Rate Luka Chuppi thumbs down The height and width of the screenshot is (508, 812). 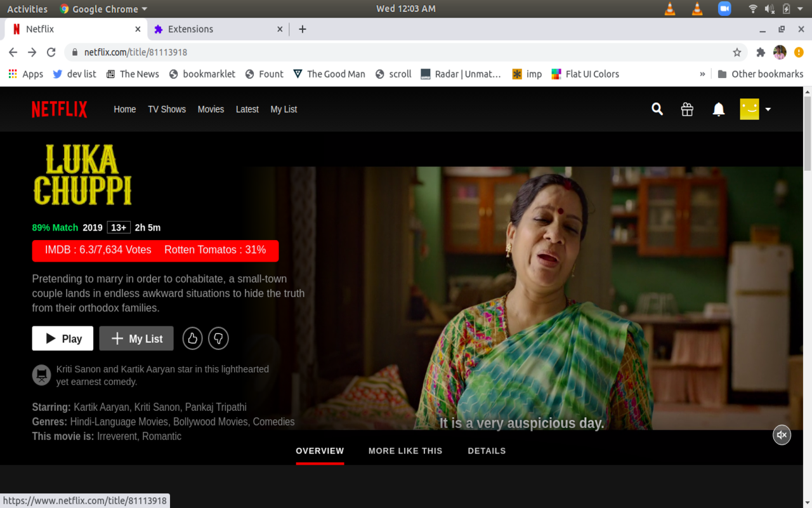click(x=218, y=338)
